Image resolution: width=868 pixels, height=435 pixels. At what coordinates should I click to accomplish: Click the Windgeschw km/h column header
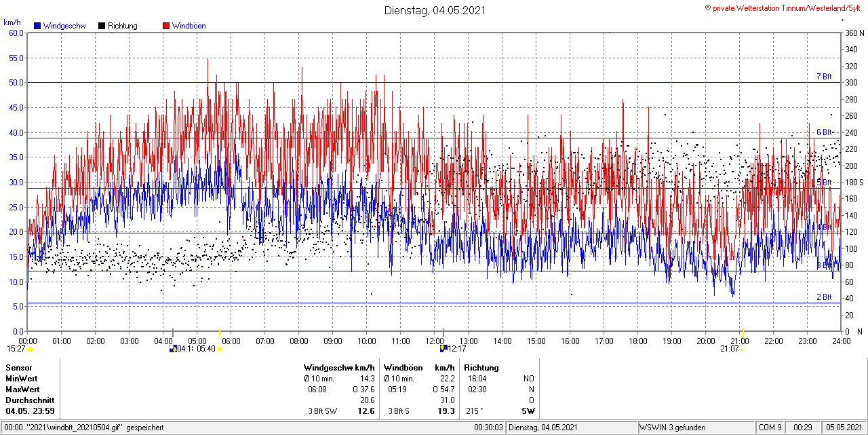coord(339,368)
